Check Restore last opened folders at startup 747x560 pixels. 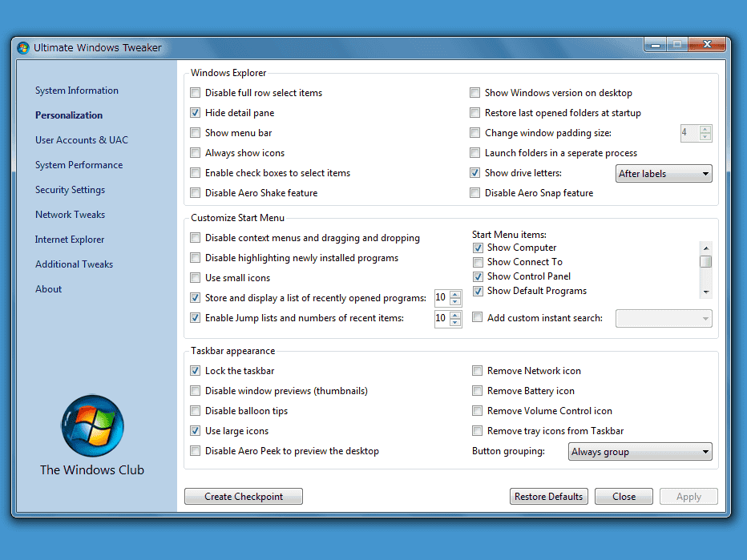tap(474, 113)
